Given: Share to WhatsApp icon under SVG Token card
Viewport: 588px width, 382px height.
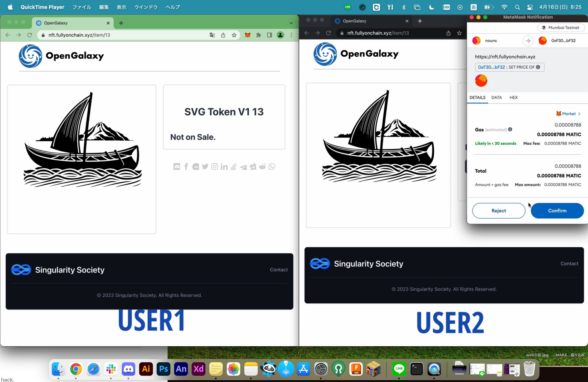Looking at the screenshot, I should pos(272,167).
